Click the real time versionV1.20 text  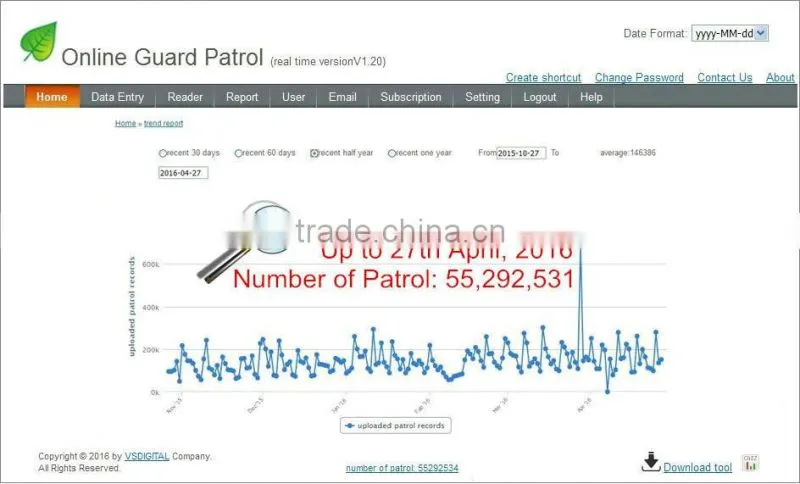pos(328,62)
